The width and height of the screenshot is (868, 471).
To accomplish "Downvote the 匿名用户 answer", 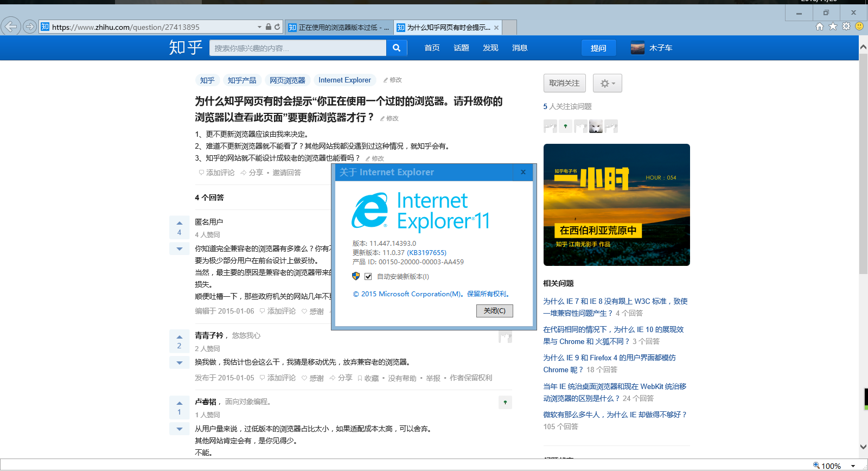I will [180, 249].
